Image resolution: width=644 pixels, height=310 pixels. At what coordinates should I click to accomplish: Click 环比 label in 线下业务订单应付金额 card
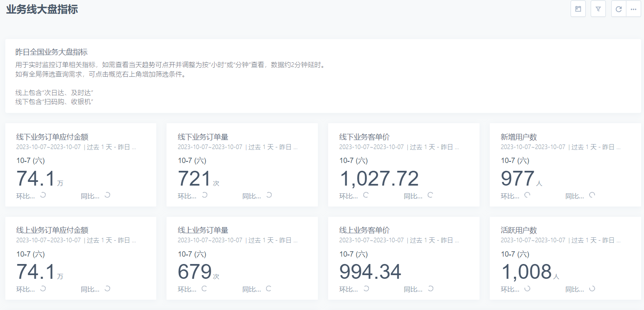25,196
